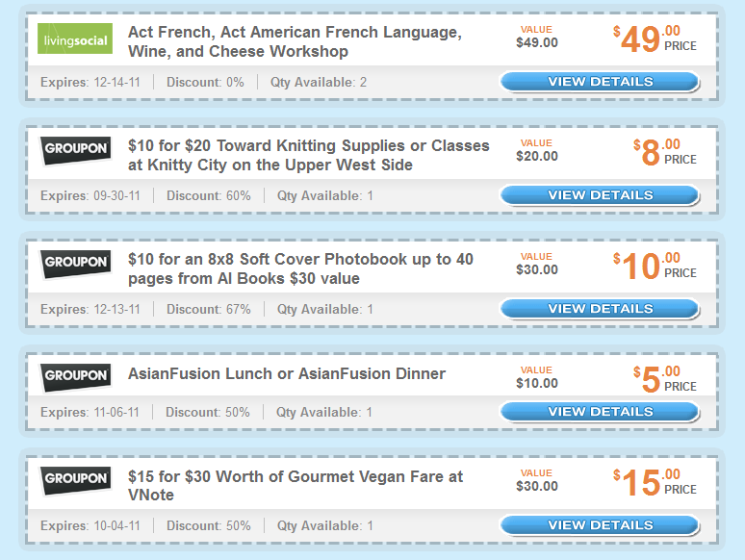Click the Groupon logo on VNote deal
The image size is (745, 560).
click(x=76, y=480)
